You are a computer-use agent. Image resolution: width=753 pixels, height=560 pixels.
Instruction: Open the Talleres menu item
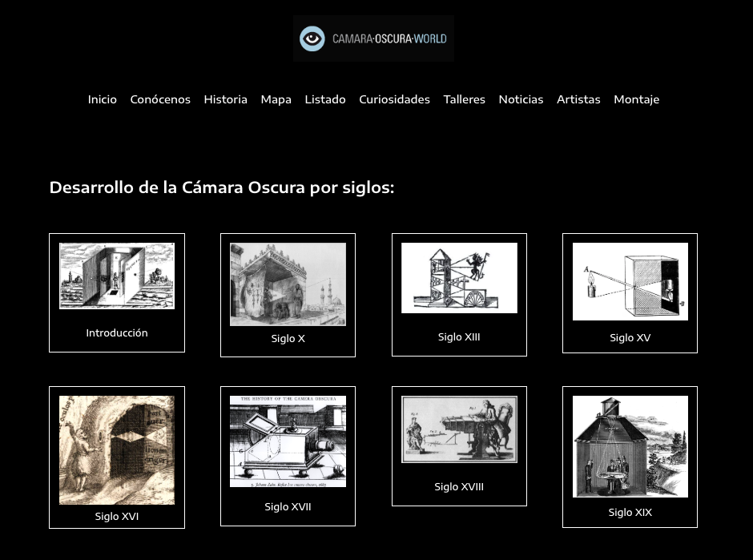tap(464, 99)
